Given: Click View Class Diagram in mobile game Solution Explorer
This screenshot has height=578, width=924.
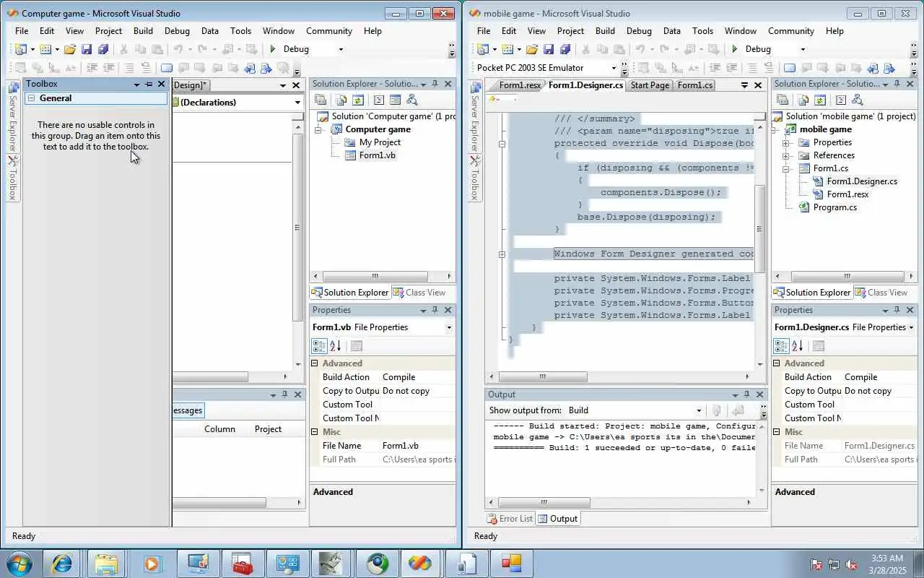Looking at the screenshot, I should coord(858,100).
